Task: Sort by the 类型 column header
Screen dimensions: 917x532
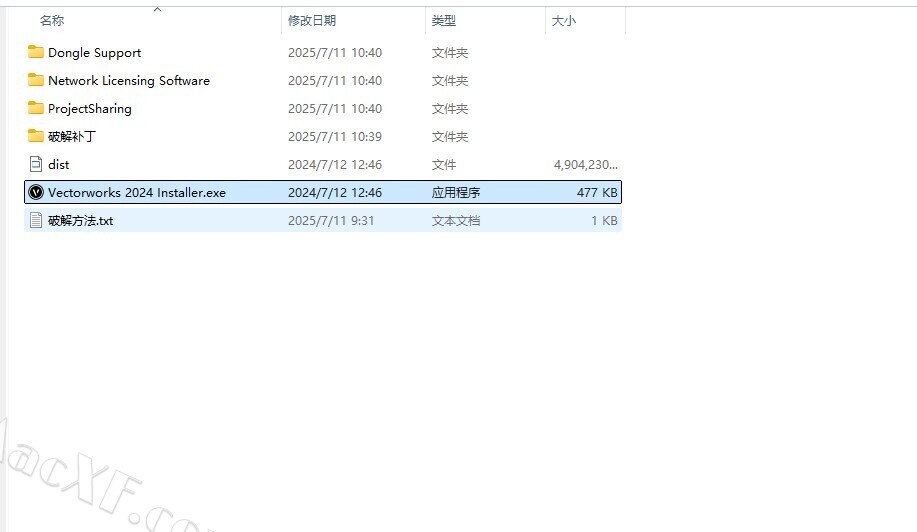Action: click(443, 20)
